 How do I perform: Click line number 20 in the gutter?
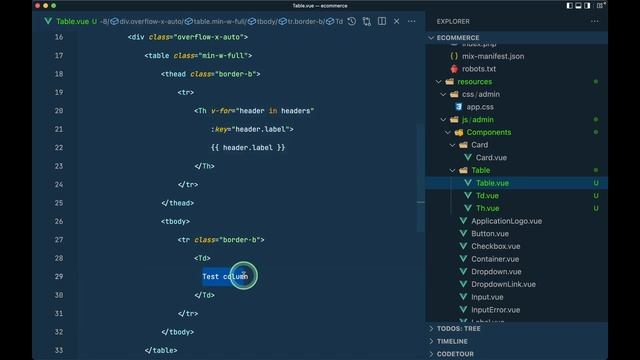coord(59,111)
